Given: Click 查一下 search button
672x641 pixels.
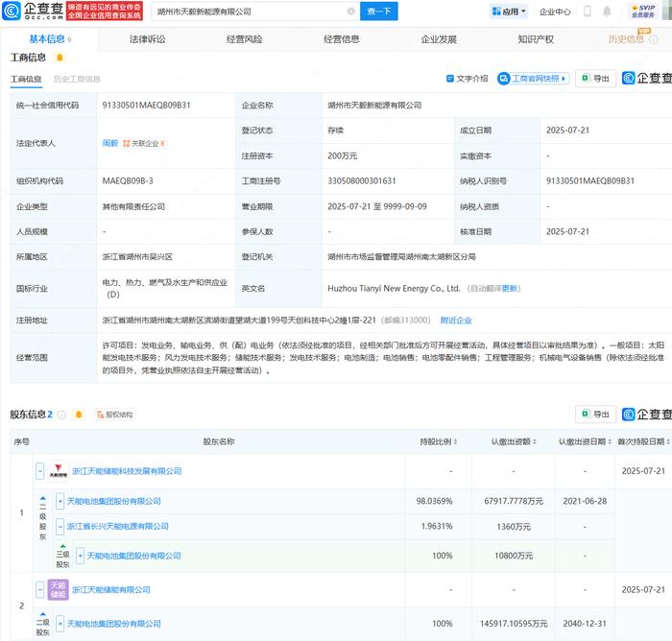Looking at the screenshot, I should 379,12.
